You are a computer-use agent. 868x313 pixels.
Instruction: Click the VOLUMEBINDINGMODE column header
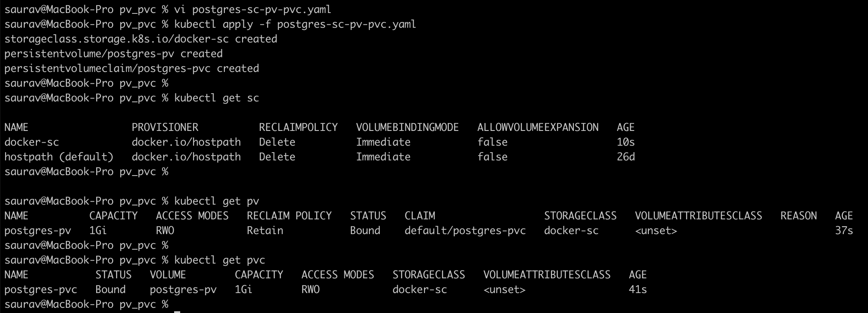[407, 127]
